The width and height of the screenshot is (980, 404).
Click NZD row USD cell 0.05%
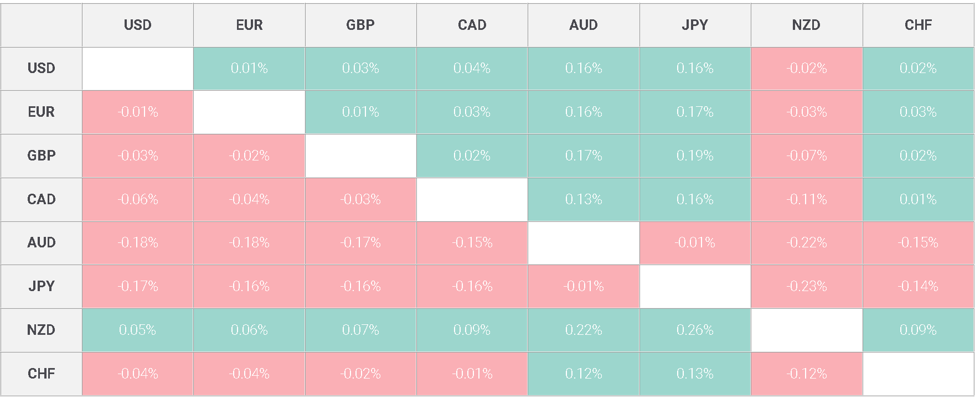click(x=137, y=330)
